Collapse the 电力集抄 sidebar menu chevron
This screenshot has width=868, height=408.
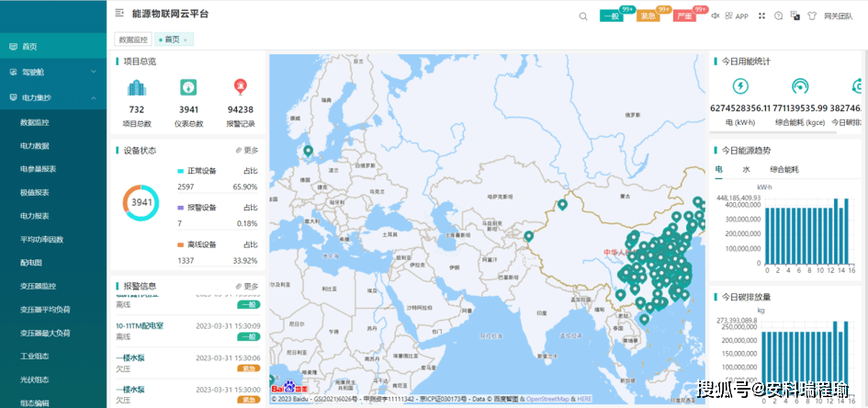tap(94, 97)
